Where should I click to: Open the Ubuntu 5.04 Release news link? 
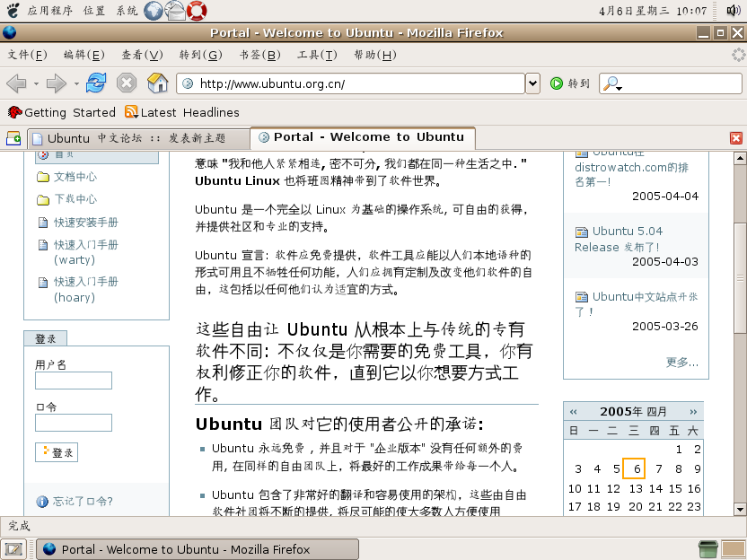tap(619, 239)
